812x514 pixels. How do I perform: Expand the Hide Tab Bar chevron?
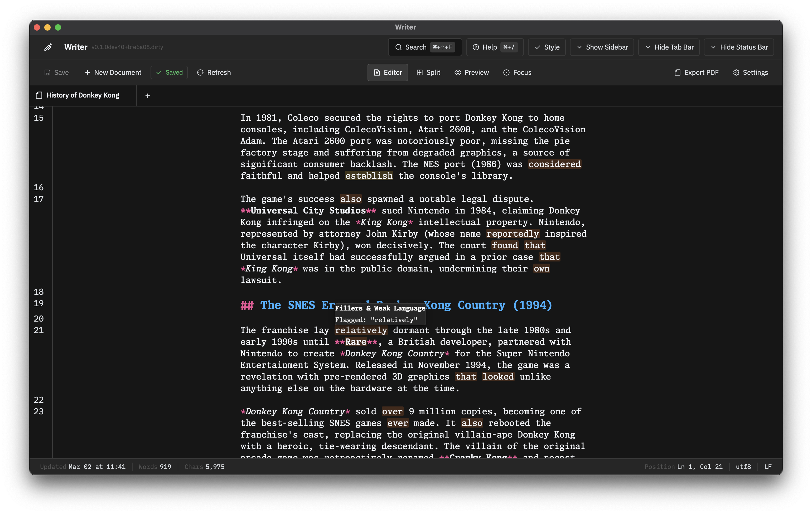[x=648, y=47]
